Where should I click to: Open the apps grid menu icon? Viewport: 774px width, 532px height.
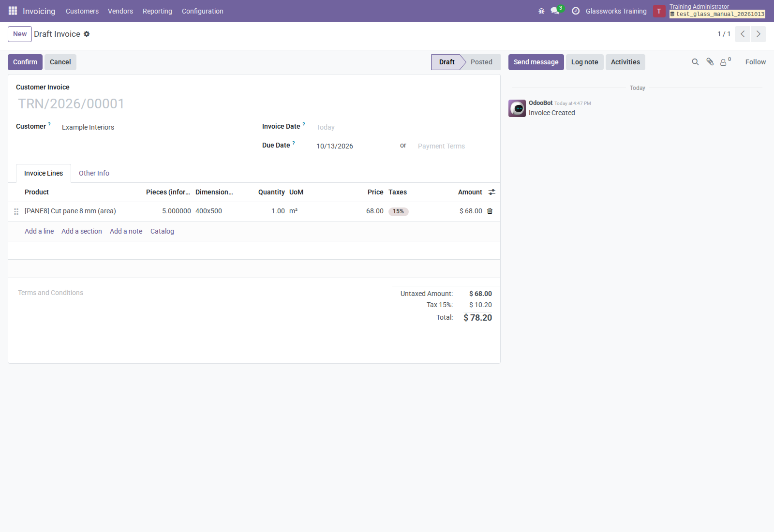[13, 11]
